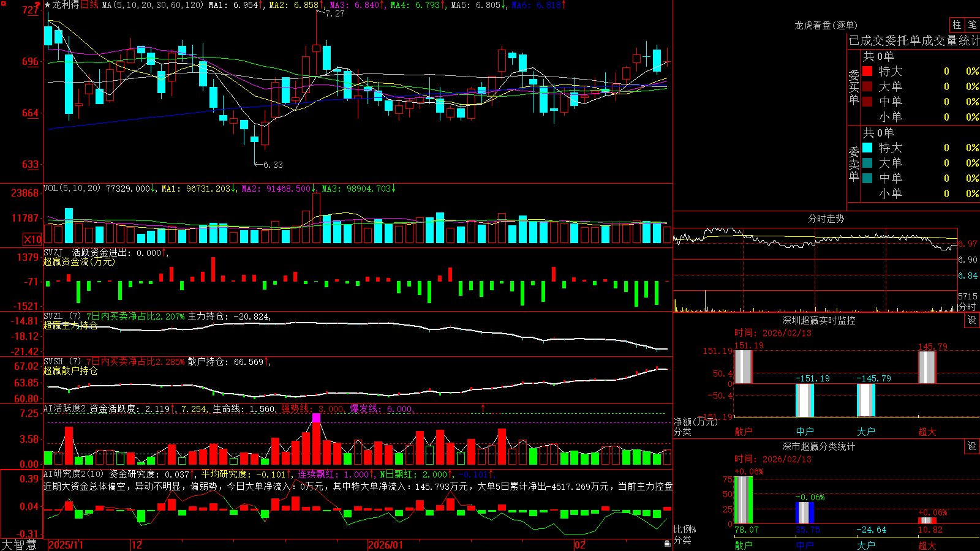Switch to 柱 (bar) view in 龙虎看盘
The width and height of the screenshot is (980, 551).
click(957, 24)
